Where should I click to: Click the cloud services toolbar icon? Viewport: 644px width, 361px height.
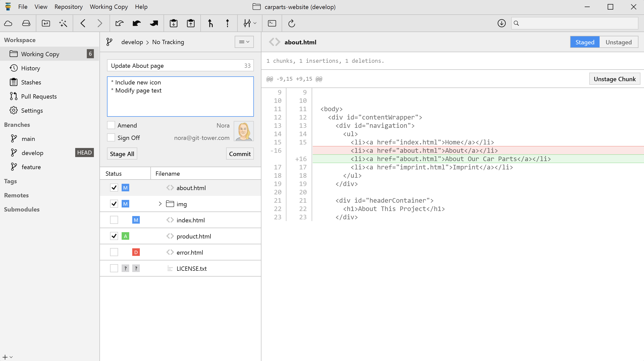click(8, 23)
